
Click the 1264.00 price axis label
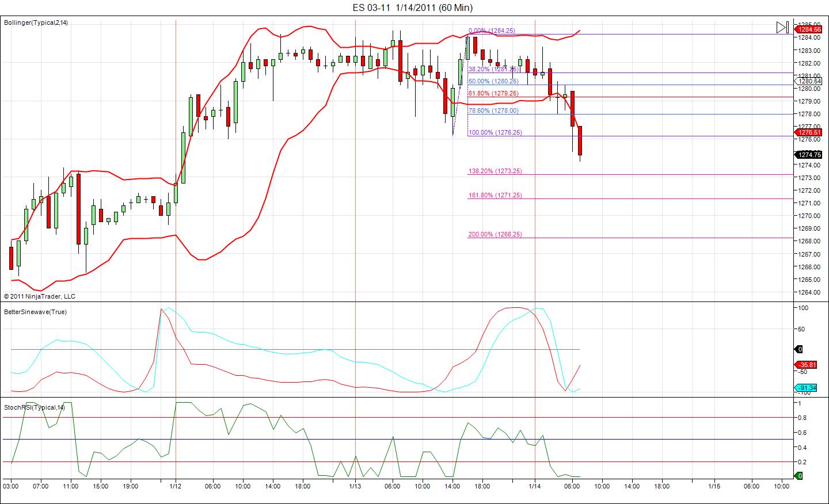(809, 292)
